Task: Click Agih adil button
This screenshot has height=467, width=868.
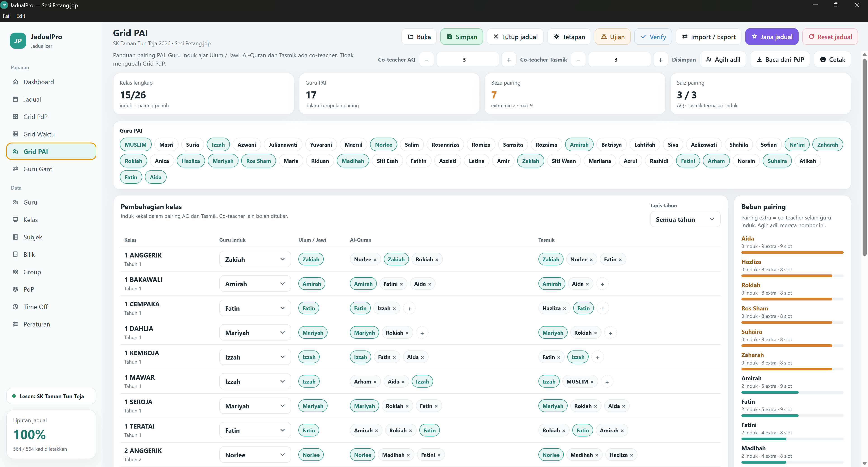Action: (x=723, y=60)
